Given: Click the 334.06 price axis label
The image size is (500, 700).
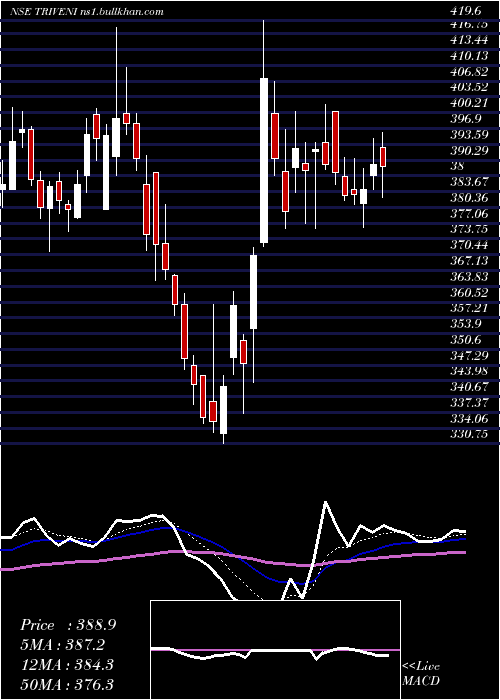Looking at the screenshot, I should (x=469, y=419).
